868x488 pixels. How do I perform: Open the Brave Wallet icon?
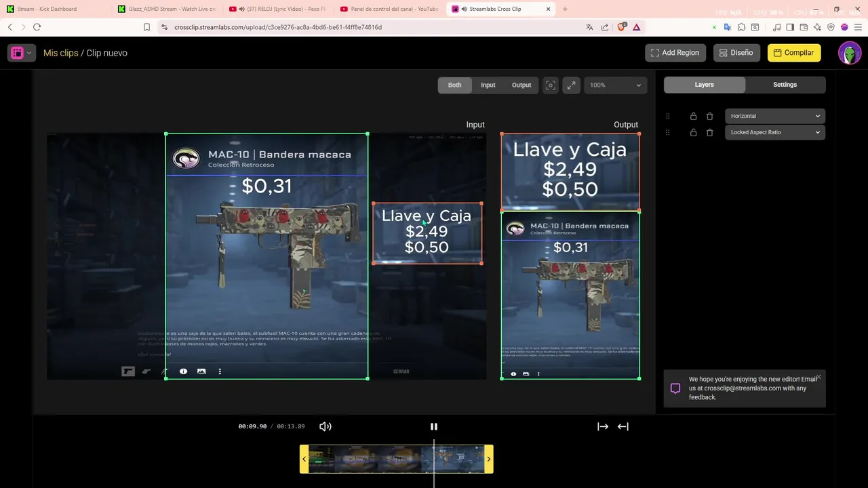coord(804,27)
